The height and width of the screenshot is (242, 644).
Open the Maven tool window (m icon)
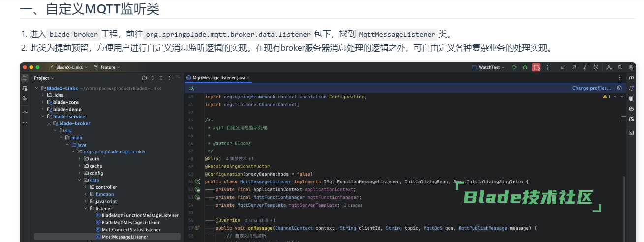(631, 78)
